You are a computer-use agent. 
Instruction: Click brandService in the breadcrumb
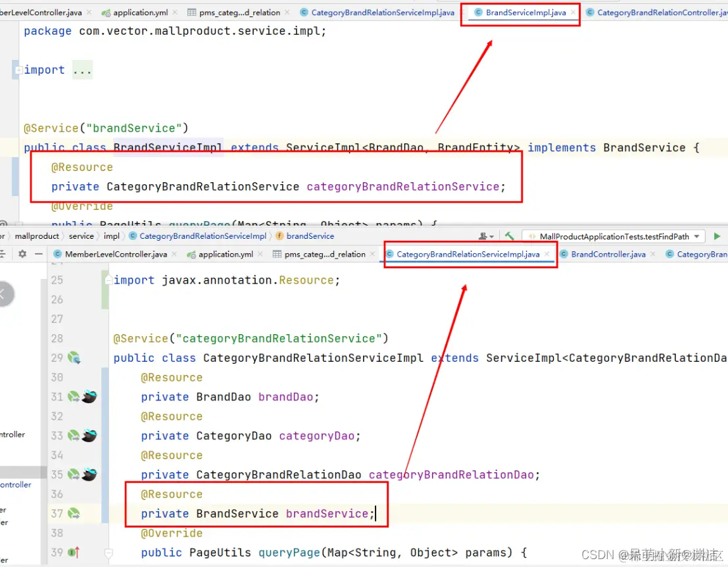click(310, 236)
